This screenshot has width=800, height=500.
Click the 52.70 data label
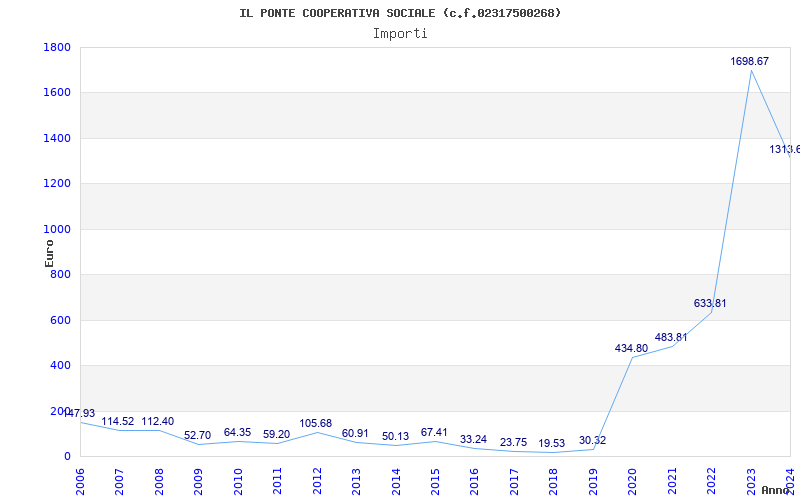(x=197, y=436)
